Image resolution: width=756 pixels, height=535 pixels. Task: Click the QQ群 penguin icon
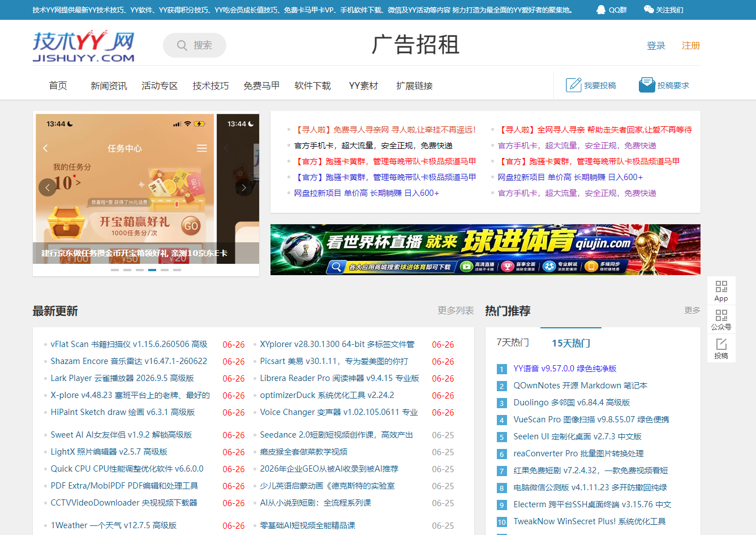[601, 10]
